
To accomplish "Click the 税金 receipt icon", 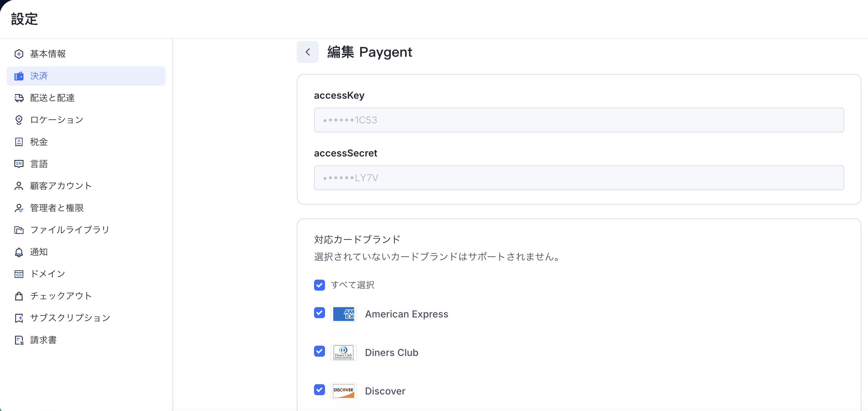I will tap(19, 142).
